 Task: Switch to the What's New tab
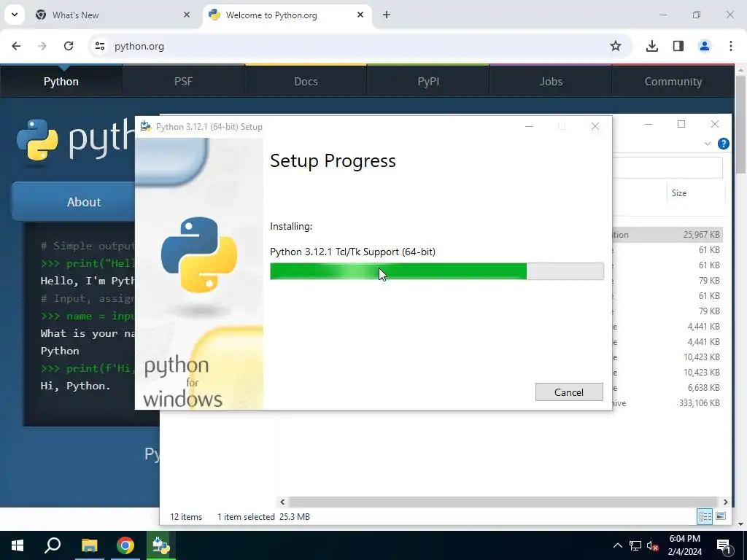(x=112, y=15)
